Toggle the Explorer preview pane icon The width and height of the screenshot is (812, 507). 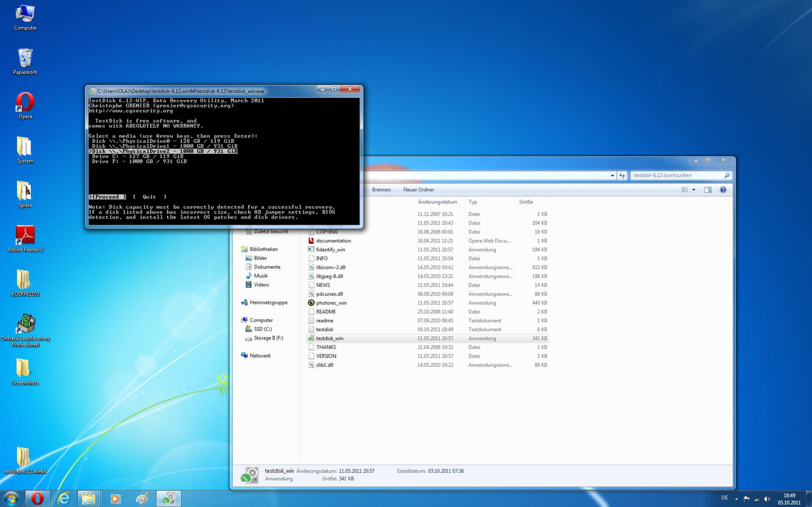click(708, 190)
